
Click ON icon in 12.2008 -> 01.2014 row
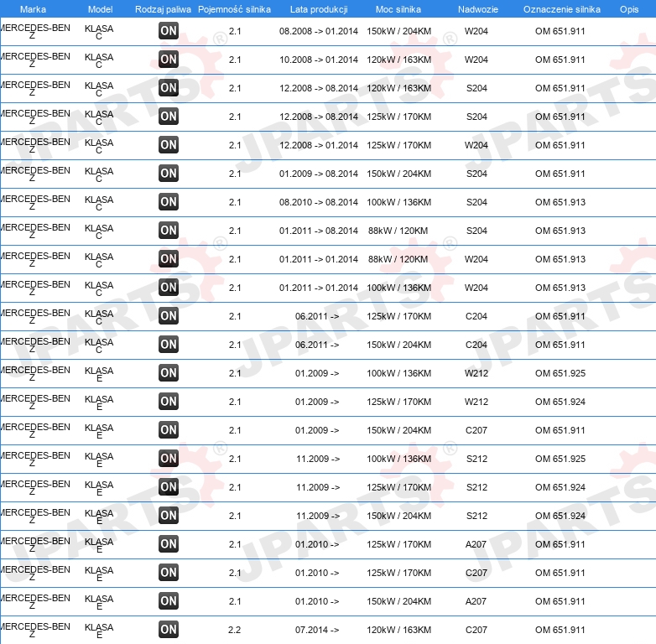point(169,145)
